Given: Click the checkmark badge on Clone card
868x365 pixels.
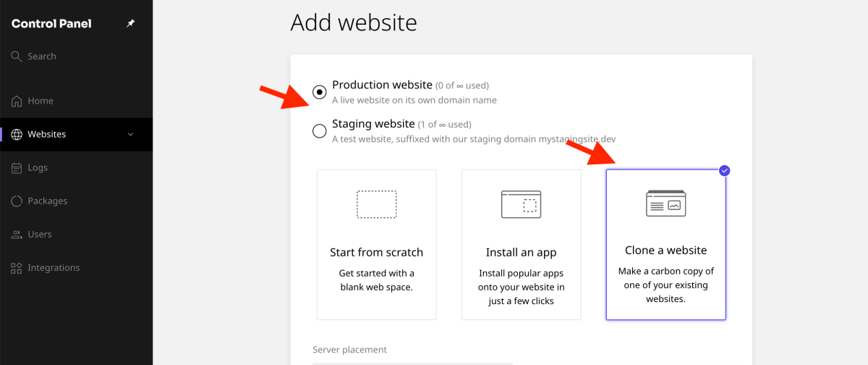Looking at the screenshot, I should tap(725, 171).
